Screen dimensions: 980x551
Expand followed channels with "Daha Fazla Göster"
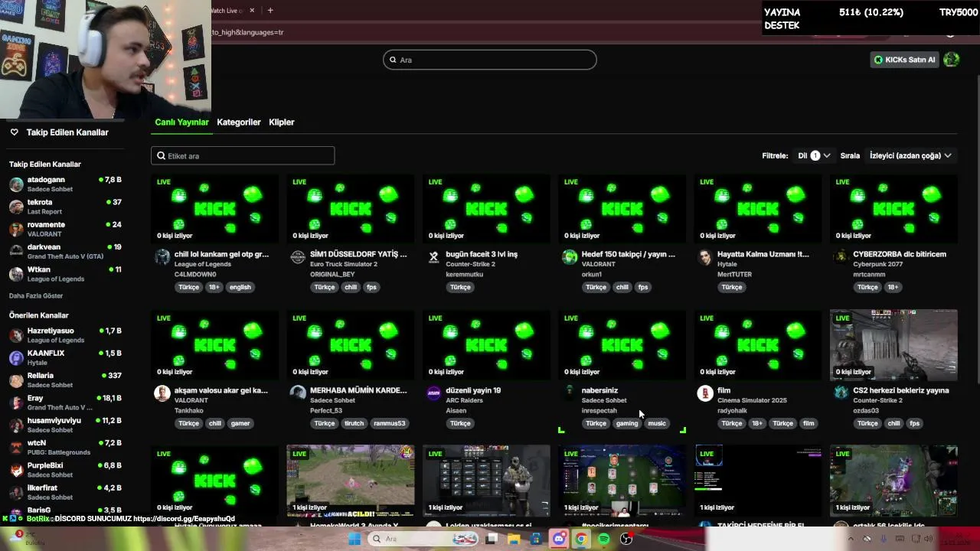pyautogui.click(x=36, y=295)
